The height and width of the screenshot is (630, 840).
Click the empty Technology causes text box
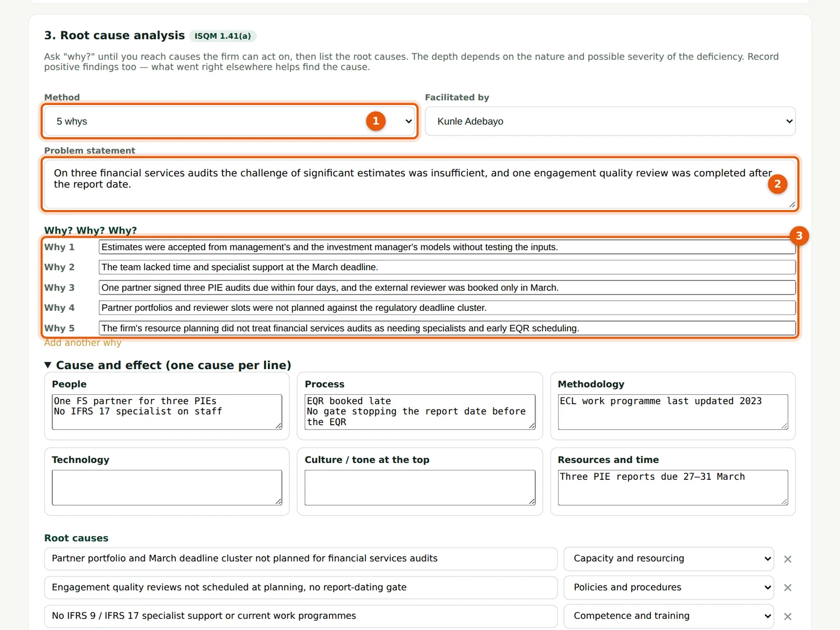coord(167,488)
